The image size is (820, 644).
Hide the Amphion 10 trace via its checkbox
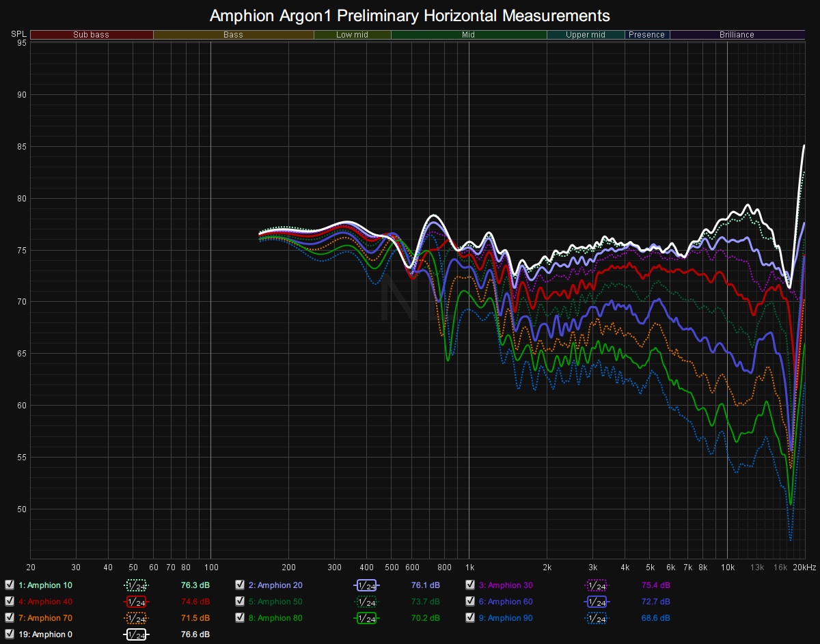point(10,585)
